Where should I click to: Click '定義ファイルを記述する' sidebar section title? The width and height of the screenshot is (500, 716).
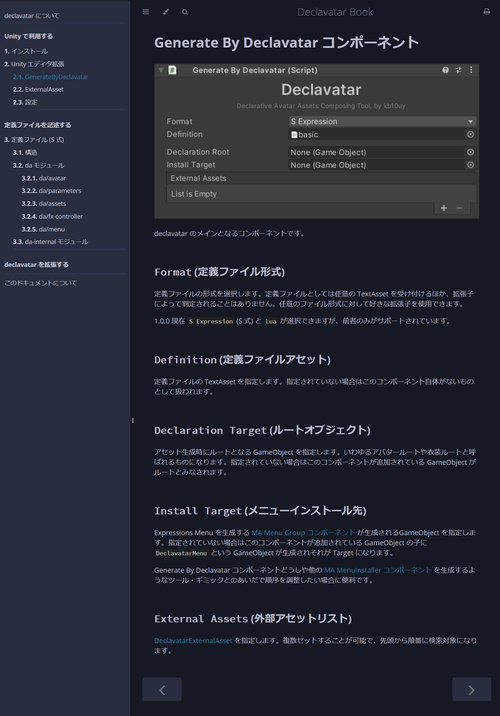pos(37,125)
